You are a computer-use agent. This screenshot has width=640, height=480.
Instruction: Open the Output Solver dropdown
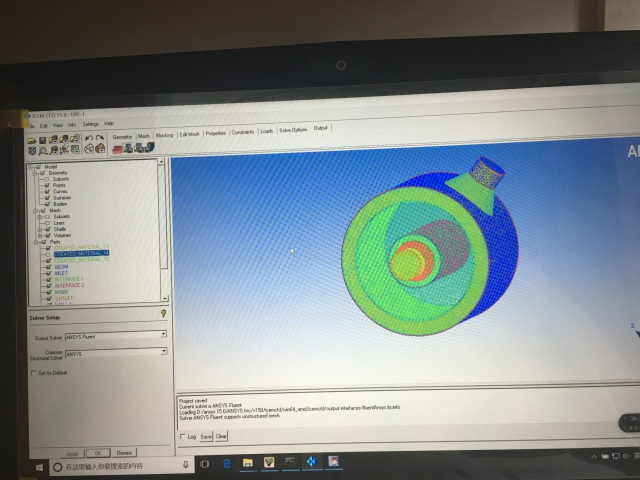click(163, 336)
